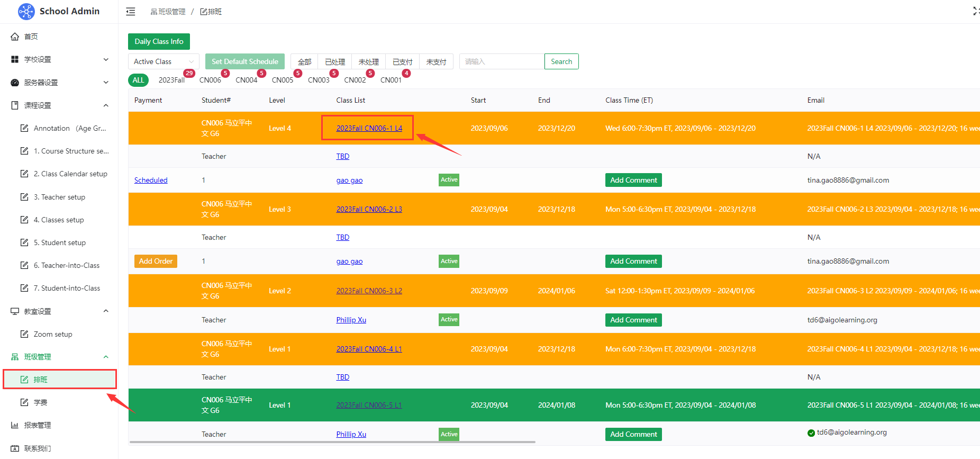
Task: Click the 报表管理 chart icon
Action: tap(15, 425)
